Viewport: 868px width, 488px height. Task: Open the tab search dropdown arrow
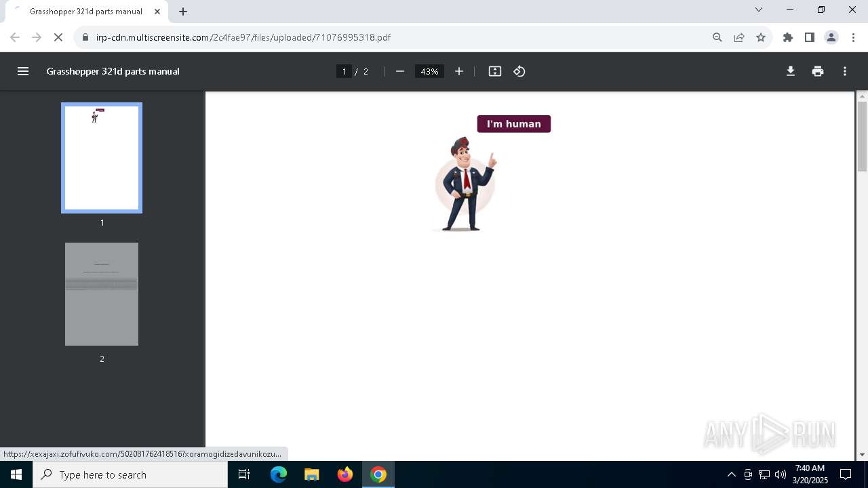coord(759,9)
